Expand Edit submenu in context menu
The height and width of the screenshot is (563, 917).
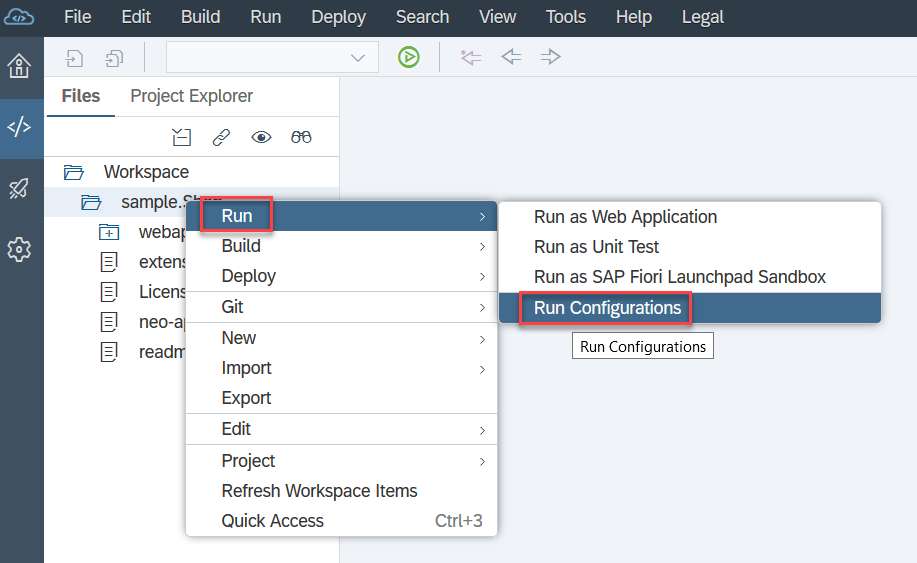341,429
